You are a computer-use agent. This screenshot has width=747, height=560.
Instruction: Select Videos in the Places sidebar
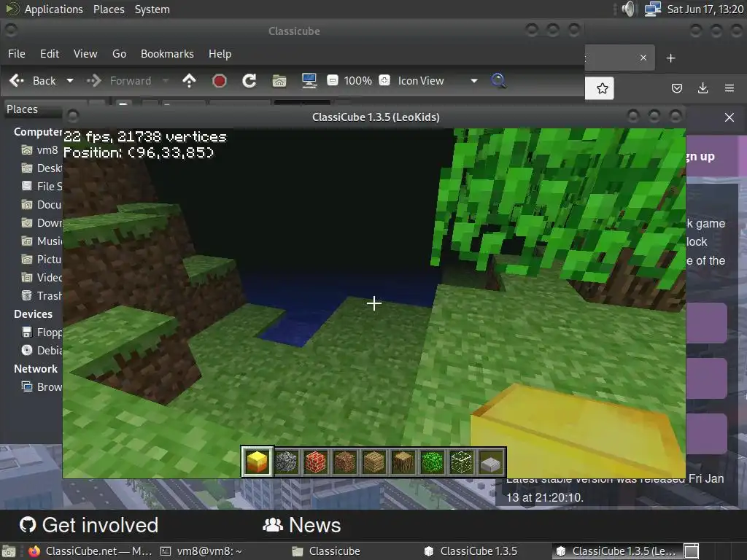point(41,277)
